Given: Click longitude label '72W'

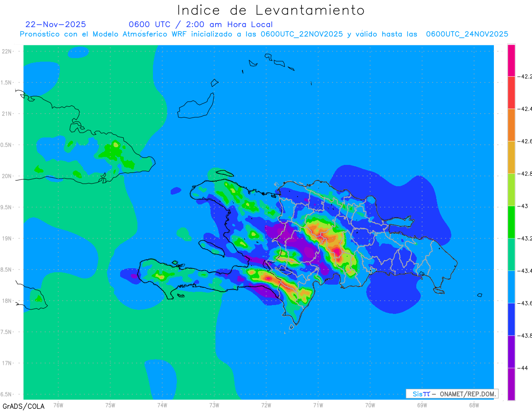Looking at the screenshot, I should (x=266, y=405).
